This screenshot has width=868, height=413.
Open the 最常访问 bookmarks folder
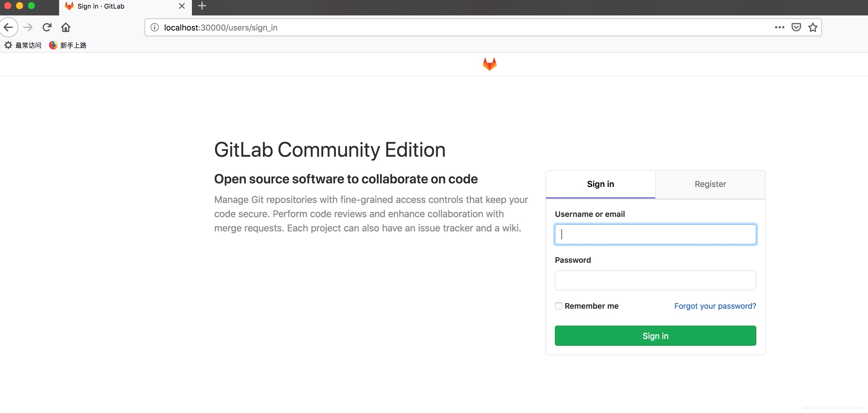point(23,45)
